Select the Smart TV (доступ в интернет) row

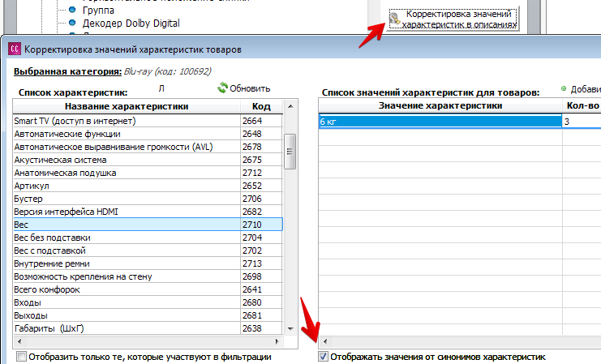[148, 121]
